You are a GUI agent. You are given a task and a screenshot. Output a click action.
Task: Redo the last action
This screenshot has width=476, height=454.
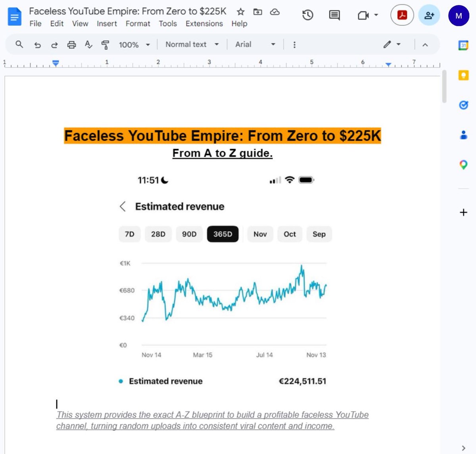(54, 45)
